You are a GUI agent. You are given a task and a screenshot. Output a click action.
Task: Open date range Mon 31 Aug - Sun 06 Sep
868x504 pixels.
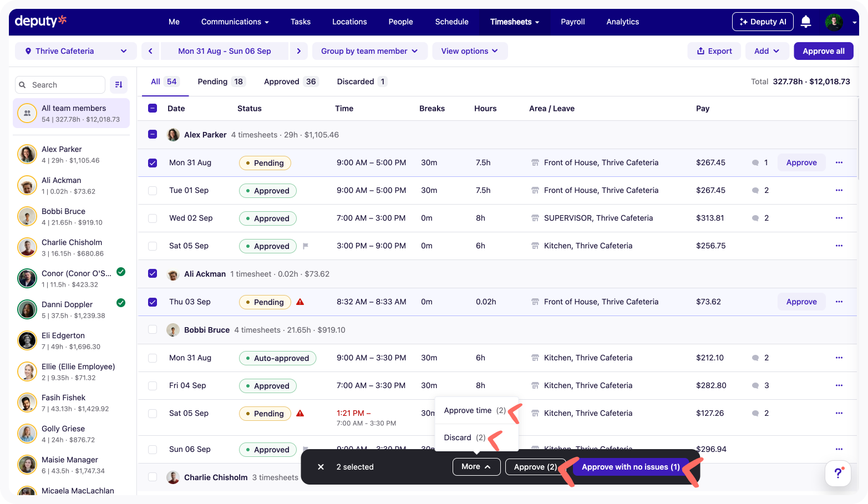[225, 51]
